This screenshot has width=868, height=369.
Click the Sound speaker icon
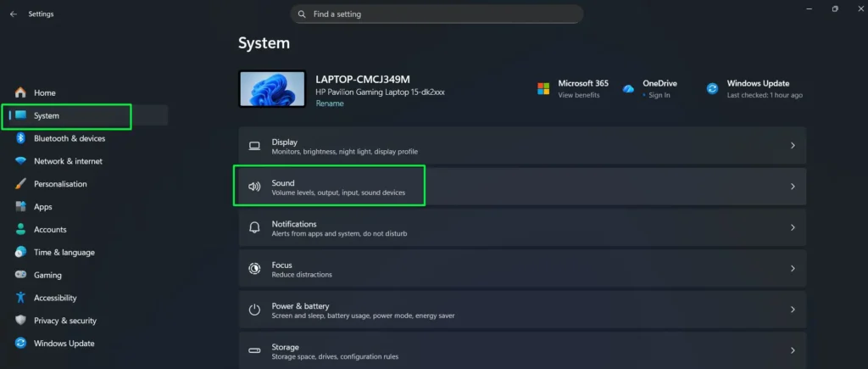[x=254, y=187]
